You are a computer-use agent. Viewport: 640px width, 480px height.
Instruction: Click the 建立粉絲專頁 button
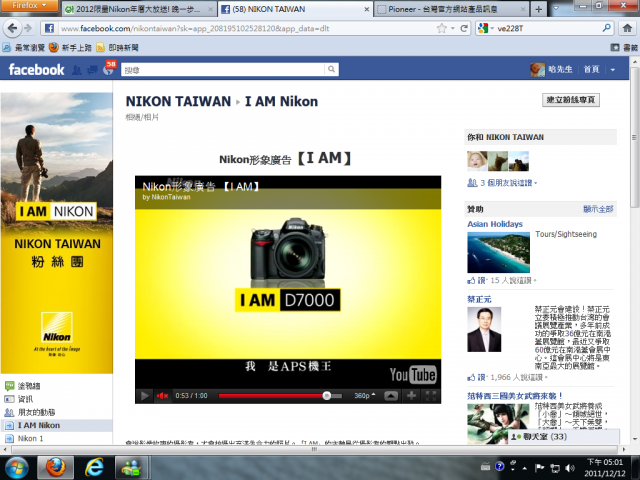click(x=571, y=100)
